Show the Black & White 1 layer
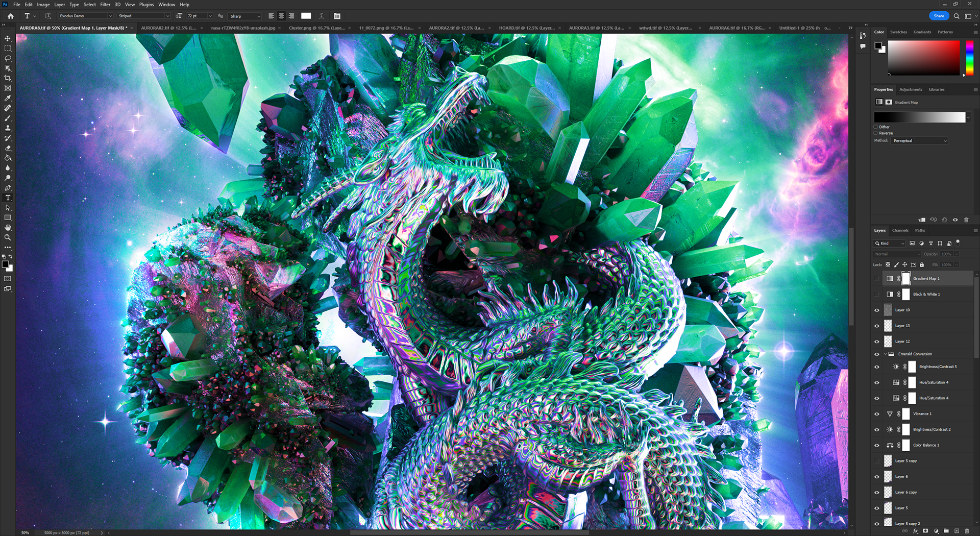Viewport: 980px width, 536px height. [877, 295]
